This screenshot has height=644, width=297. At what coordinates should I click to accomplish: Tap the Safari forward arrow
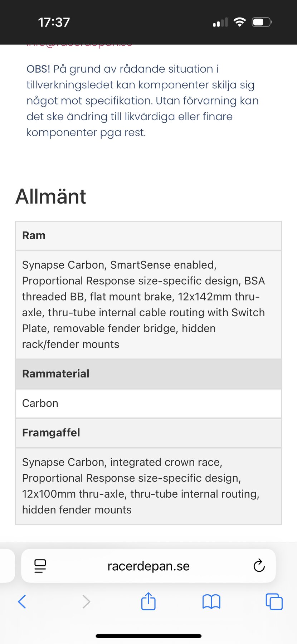coord(86,601)
